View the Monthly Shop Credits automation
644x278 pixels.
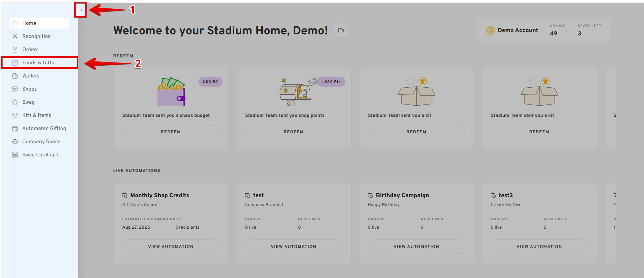tap(171, 247)
